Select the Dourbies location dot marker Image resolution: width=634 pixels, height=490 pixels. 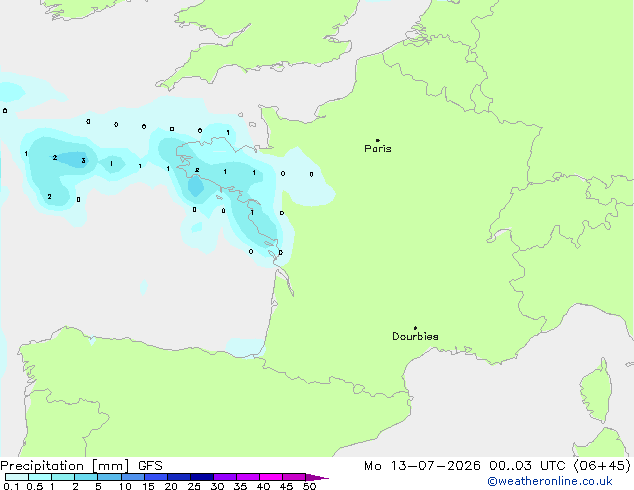point(415,328)
